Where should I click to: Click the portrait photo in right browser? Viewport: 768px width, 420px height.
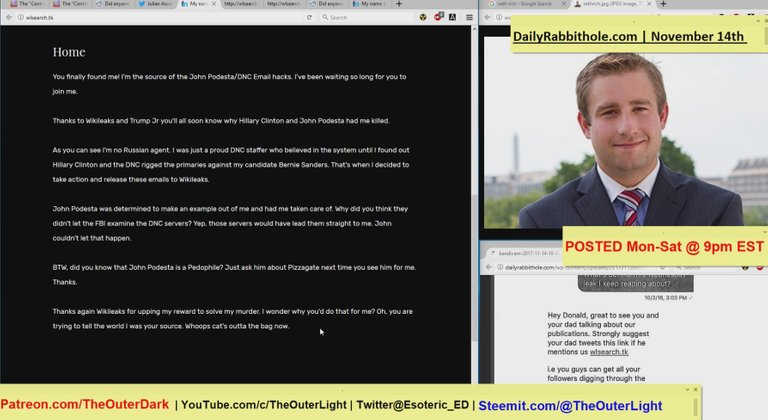coord(626,132)
